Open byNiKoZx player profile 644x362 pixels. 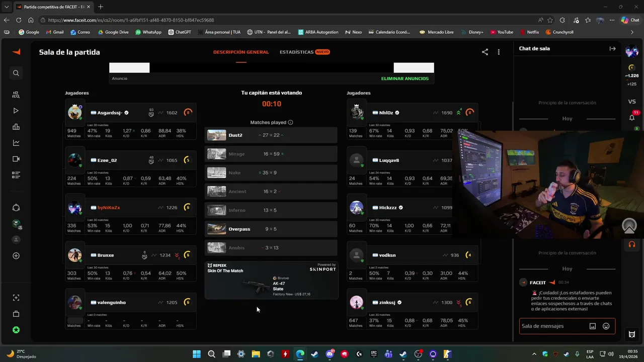click(108, 208)
